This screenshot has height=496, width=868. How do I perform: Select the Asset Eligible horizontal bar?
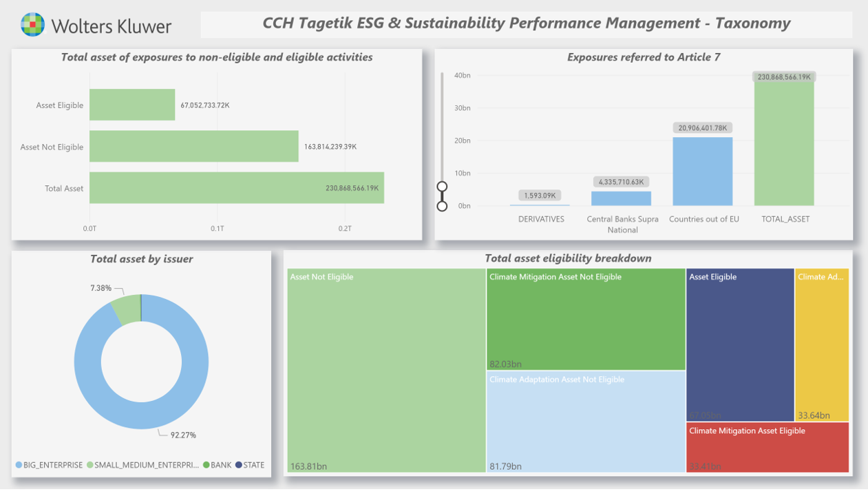(x=131, y=105)
